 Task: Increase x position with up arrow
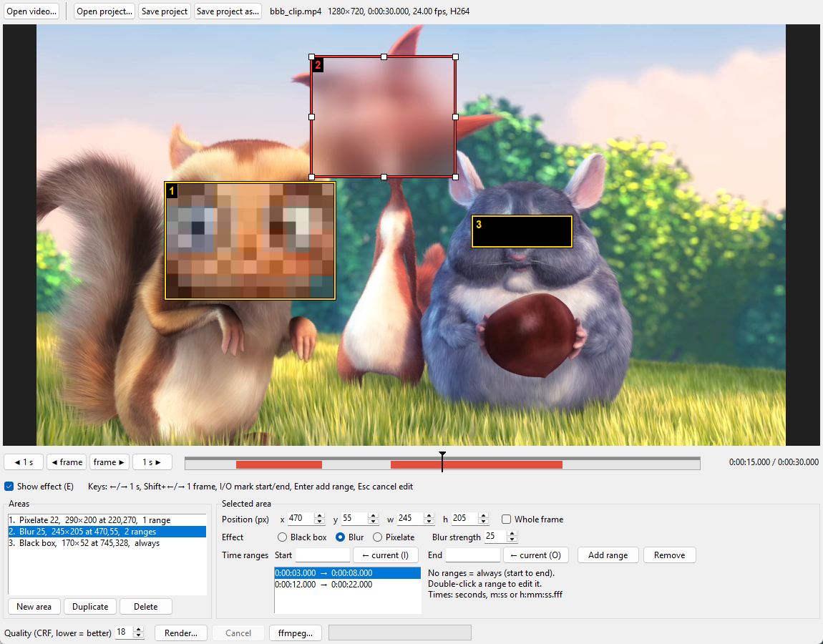click(319, 515)
